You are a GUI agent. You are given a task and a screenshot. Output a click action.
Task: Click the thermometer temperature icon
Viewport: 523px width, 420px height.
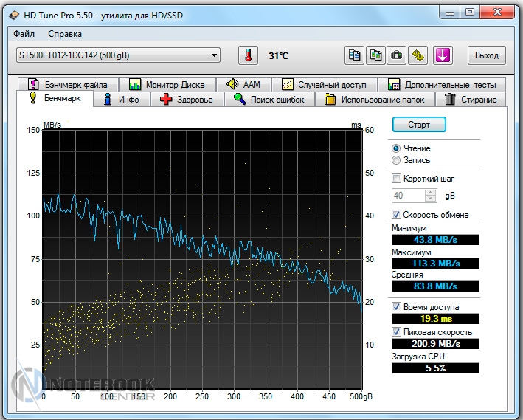click(x=248, y=55)
